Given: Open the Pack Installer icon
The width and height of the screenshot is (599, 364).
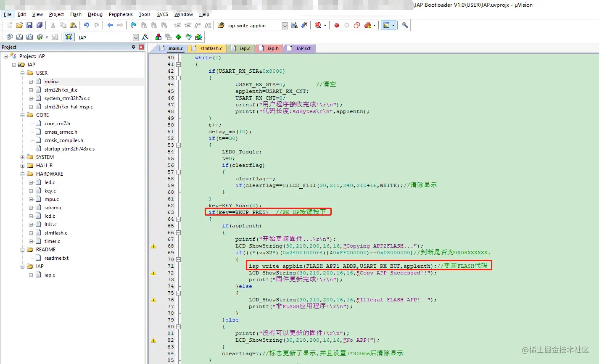Looking at the screenshot, I should coord(199,37).
